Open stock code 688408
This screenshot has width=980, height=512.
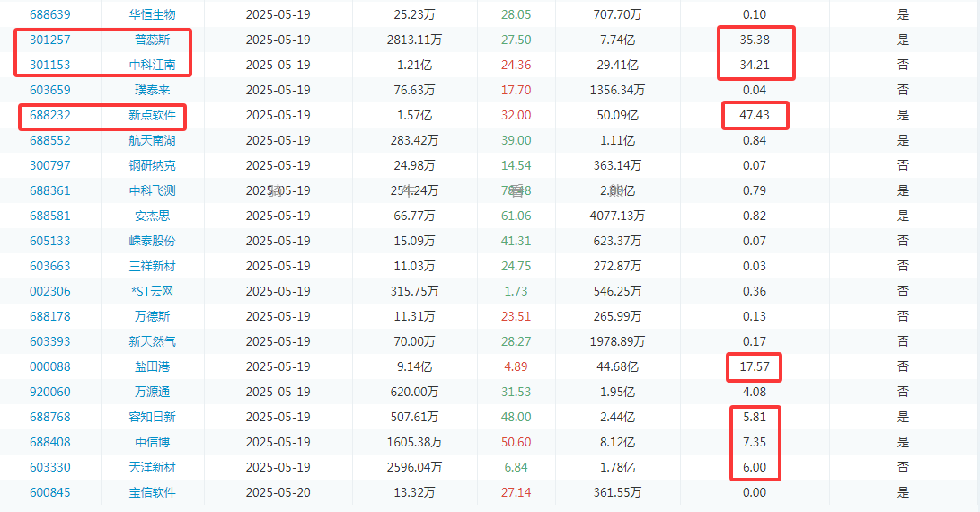pyautogui.click(x=50, y=442)
